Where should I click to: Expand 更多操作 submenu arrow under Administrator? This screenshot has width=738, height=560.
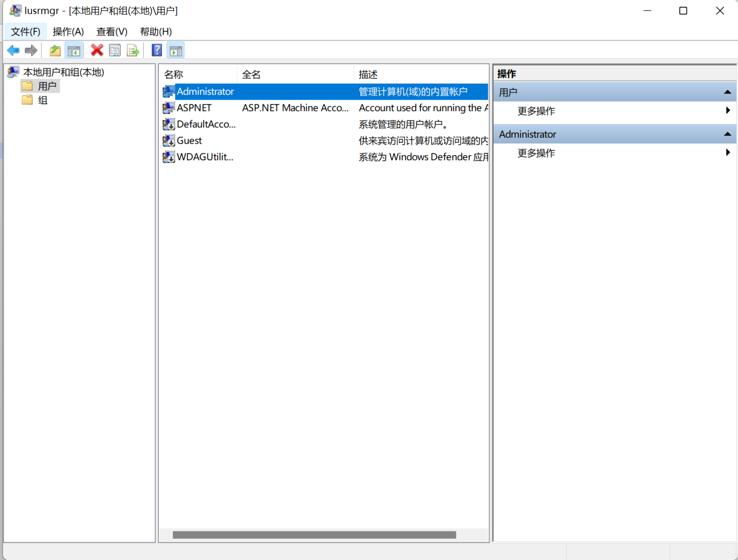tap(728, 153)
